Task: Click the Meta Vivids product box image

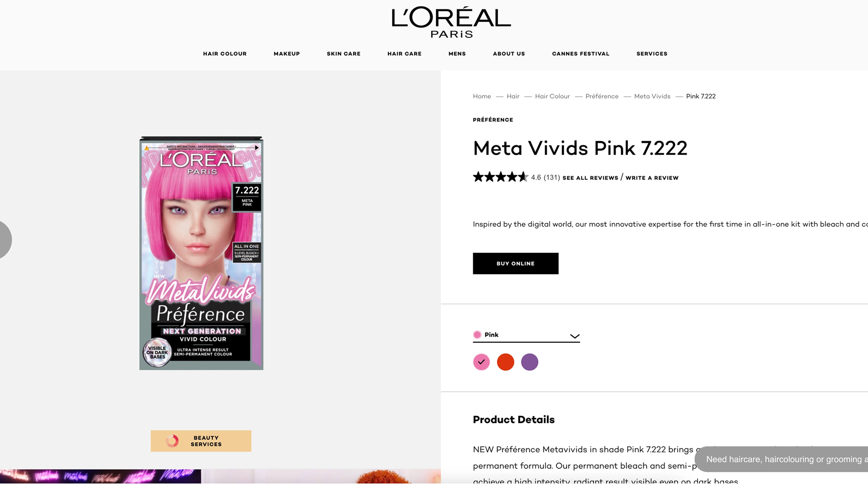Action: pos(201,253)
